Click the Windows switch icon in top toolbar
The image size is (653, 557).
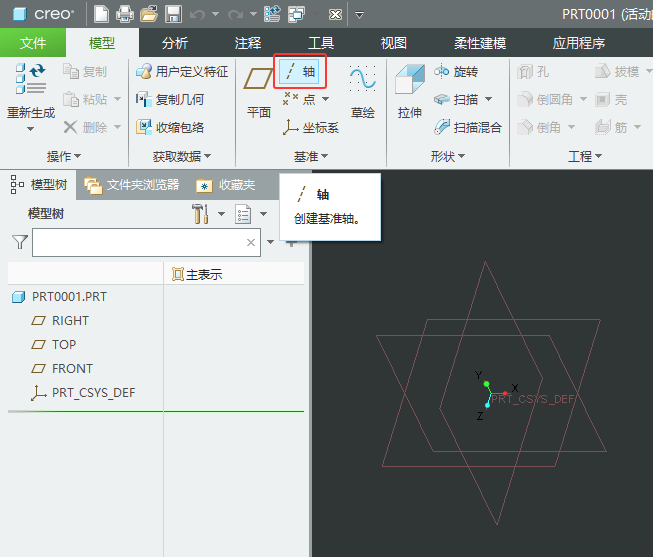(x=297, y=15)
